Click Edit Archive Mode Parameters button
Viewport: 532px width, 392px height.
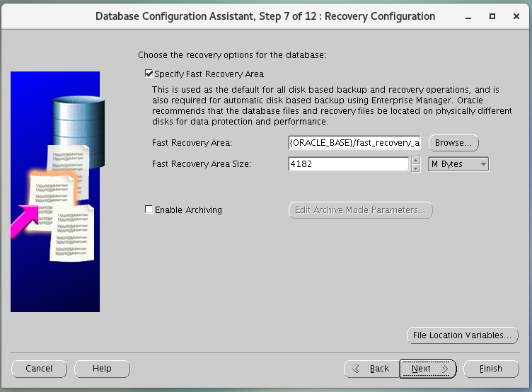point(360,210)
